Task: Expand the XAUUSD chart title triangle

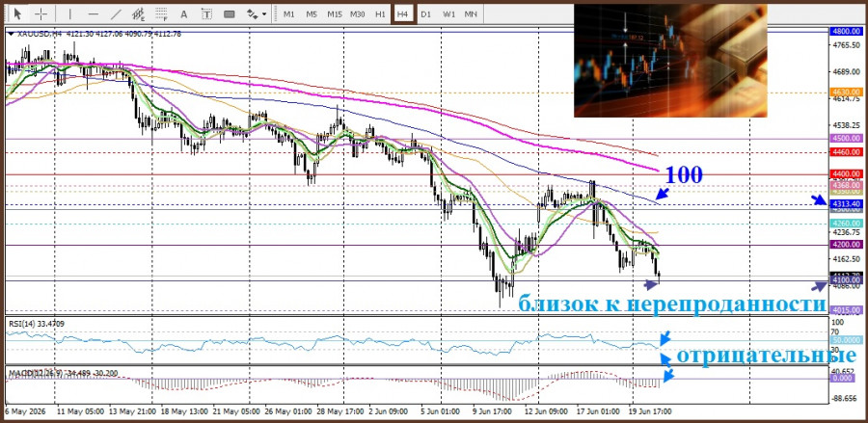Action: click(x=11, y=34)
